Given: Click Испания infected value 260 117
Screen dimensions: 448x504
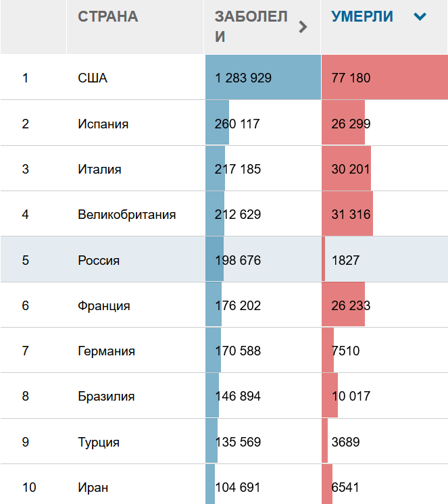Looking at the screenshot, I should click(237, 124).
